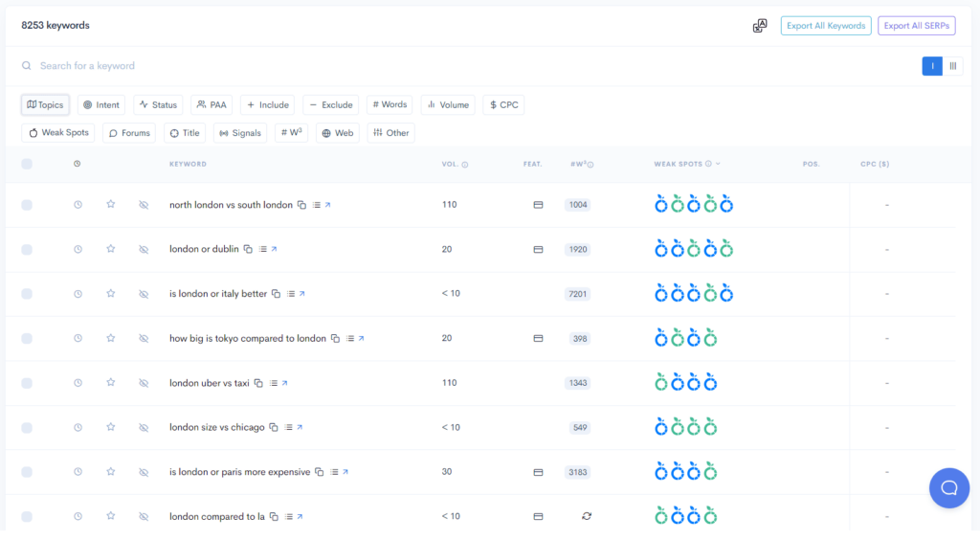Image resolution: width=980 pixels, height=540 pixels.
Task: Hide keyword 'north london vs south london' with eye icon
Action: tap(144, 205)
